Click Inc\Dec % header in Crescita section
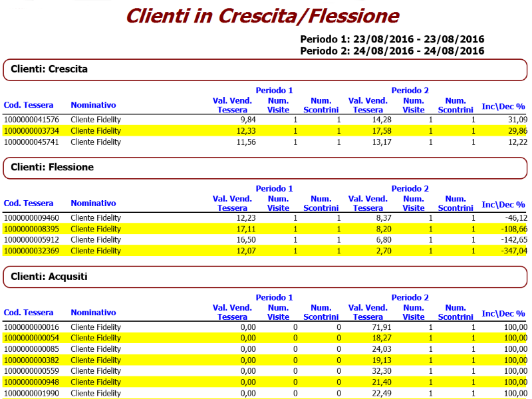The width and height of the screenshot is (532, 399). (x=503, y=106)
